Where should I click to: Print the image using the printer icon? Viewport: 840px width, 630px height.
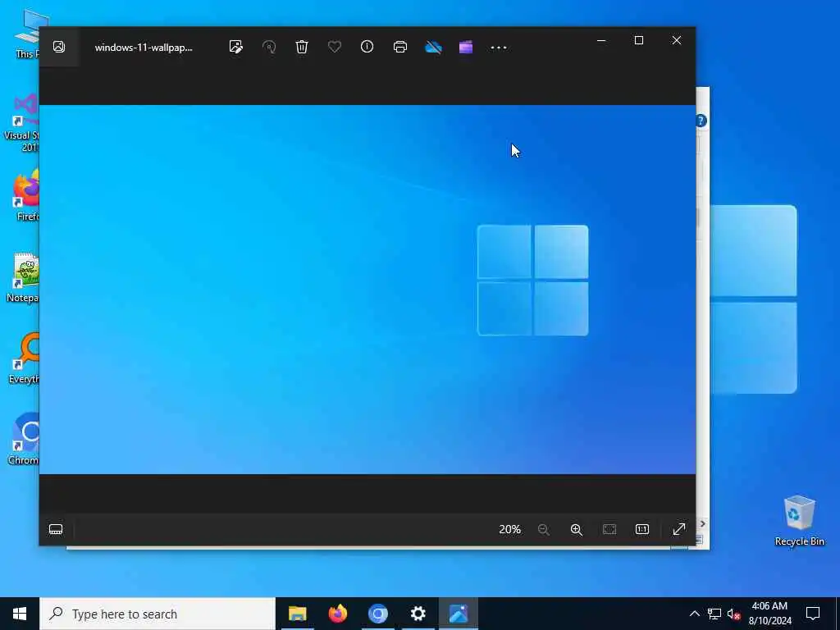400,47
